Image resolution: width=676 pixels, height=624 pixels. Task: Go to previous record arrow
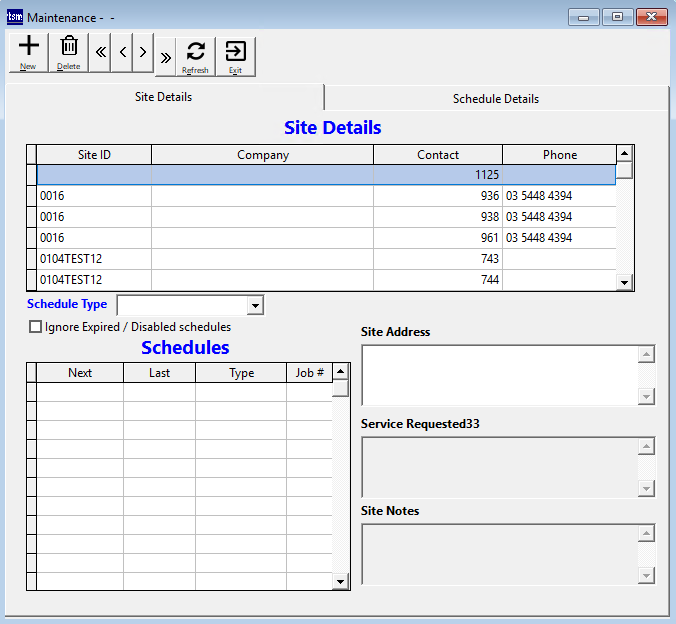[x=122, y=53]
